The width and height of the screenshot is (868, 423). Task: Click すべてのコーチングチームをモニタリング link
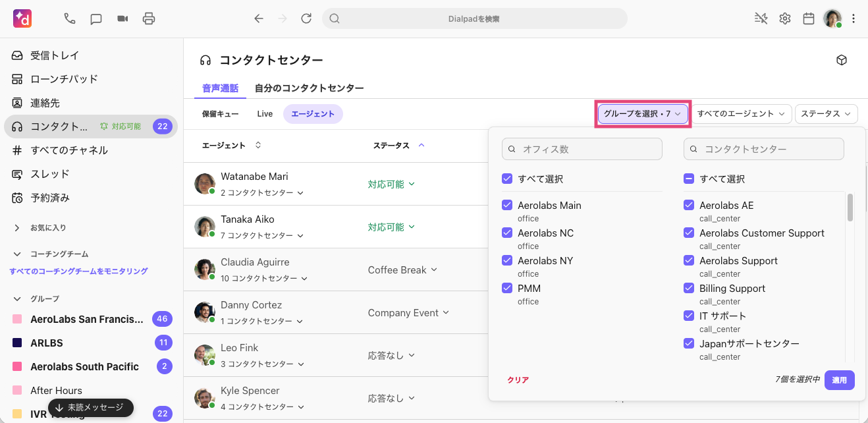coord(78,271)
